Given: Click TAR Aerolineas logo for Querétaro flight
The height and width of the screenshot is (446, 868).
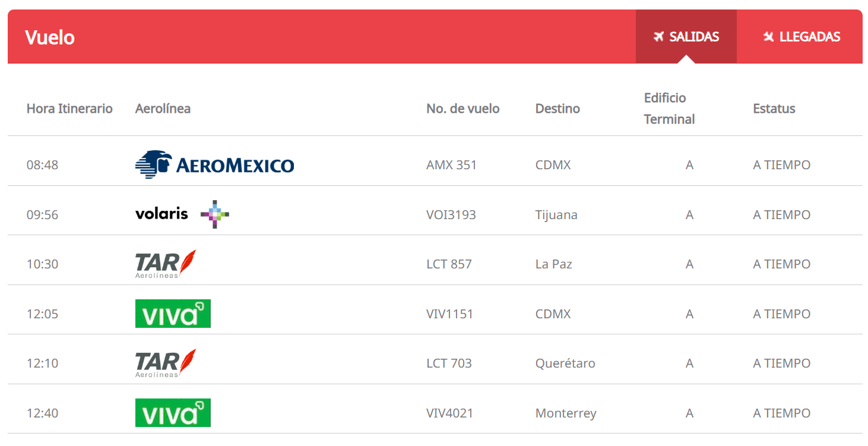Looking at the screenshot, I should [165, 363].
